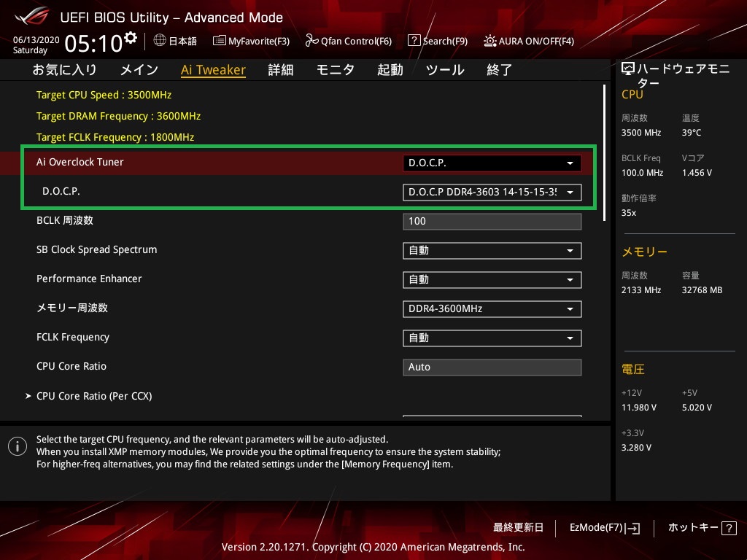Expand CPU Core Ratio (Per CCX)
747x560 pixels.
click(94, 396)
